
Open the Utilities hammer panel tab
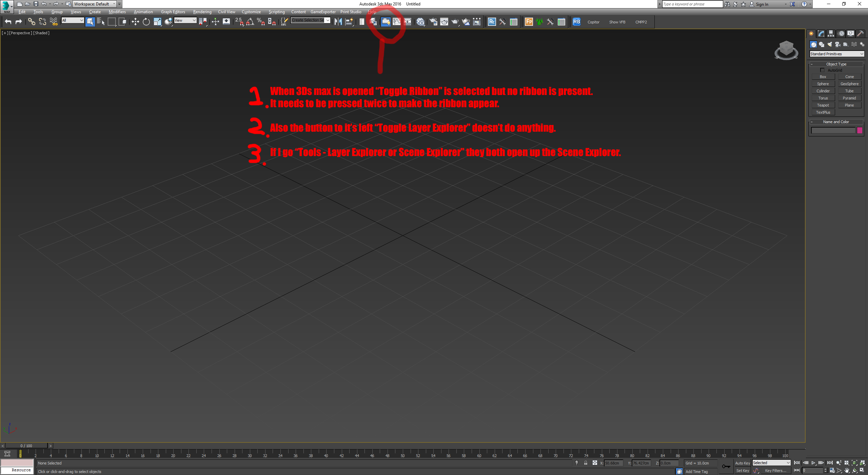860,34
